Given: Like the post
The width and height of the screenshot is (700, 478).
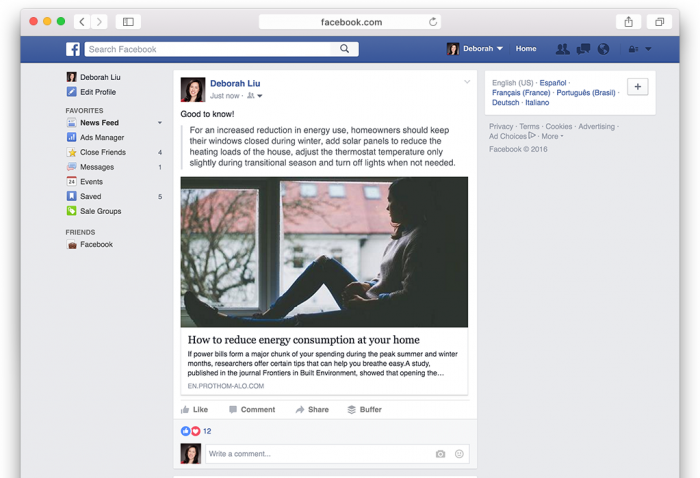Looking at the screenshot, I should [194, 409].
